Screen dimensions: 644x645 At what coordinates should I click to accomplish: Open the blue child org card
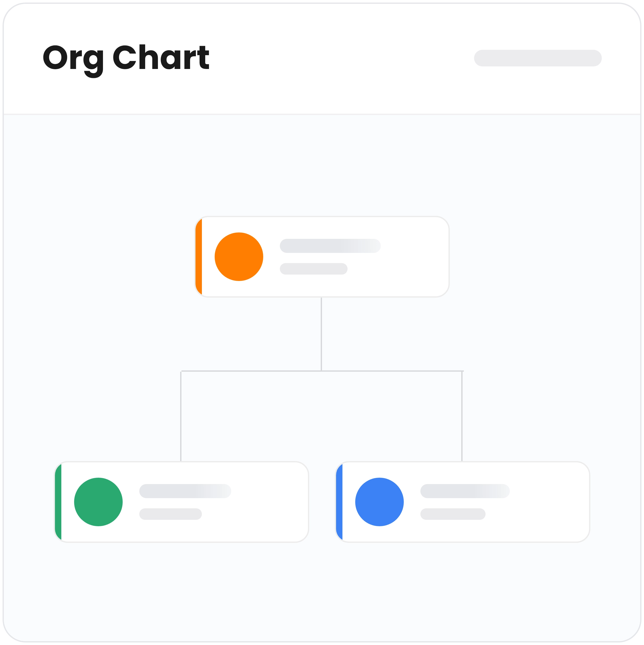(x=463, y=502)
